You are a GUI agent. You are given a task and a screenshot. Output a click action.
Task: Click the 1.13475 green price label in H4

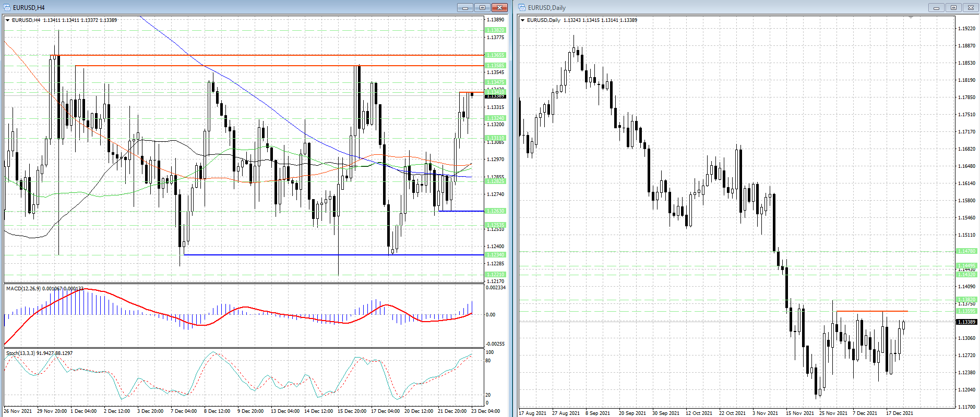coord(495,82)
